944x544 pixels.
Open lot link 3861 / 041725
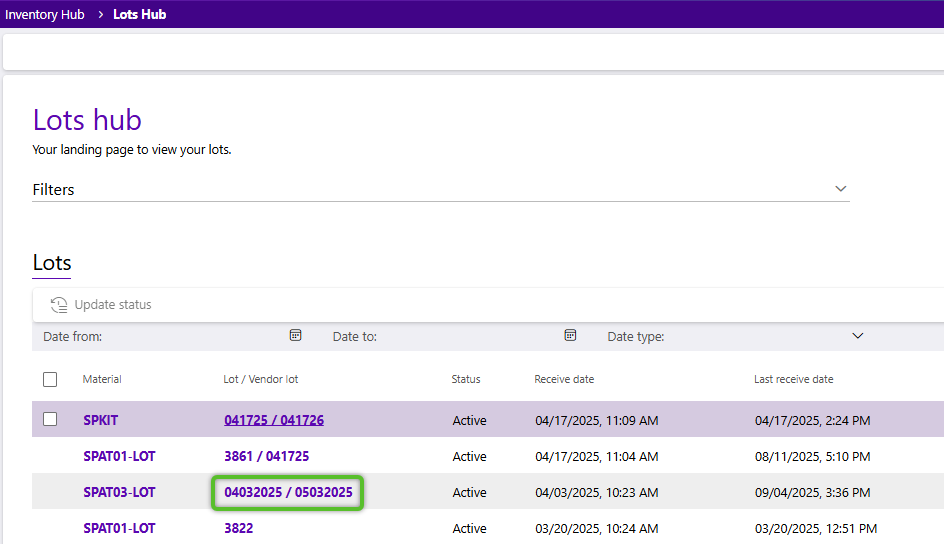[266, 457]
